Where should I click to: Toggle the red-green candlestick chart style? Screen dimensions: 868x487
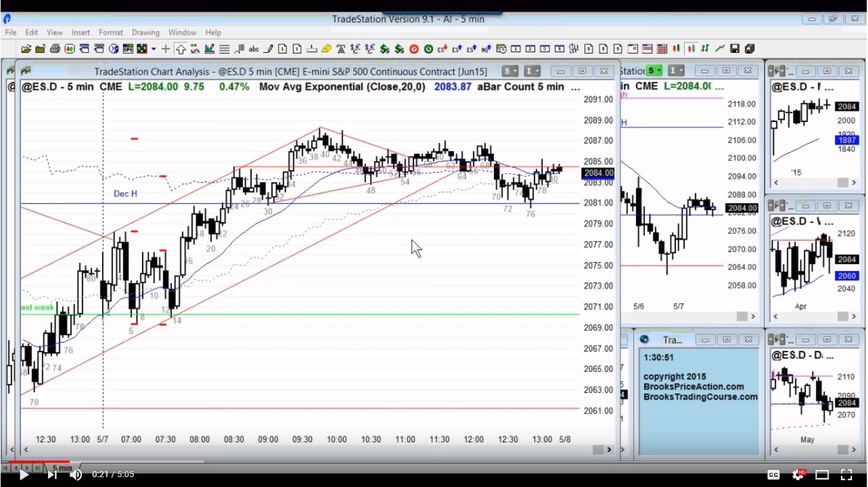pos(677,49)
